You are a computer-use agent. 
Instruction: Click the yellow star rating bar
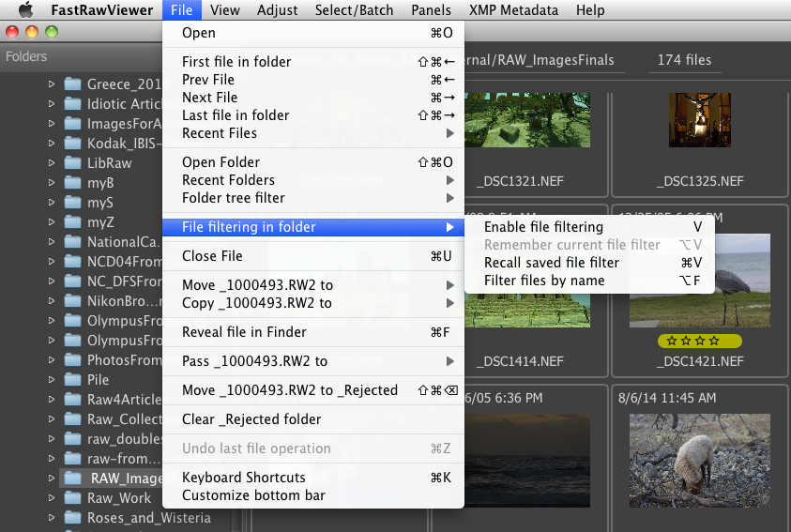point(699,341)
